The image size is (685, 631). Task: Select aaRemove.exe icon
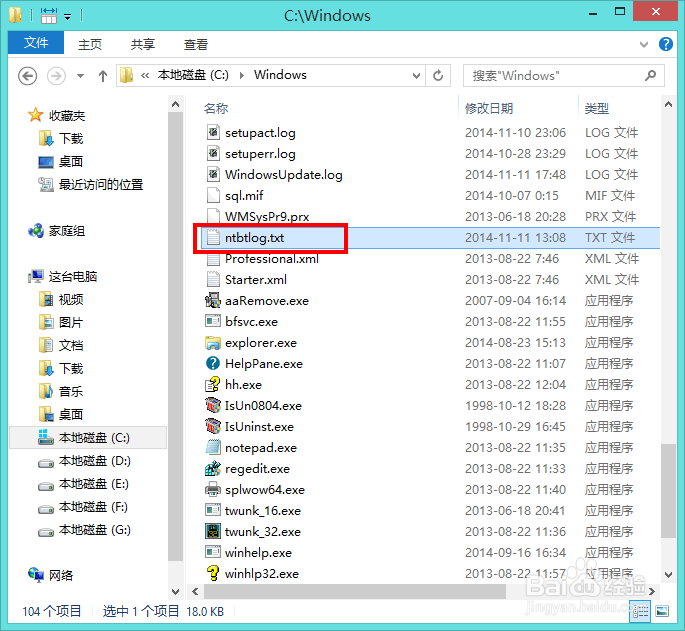pos(213,301)
